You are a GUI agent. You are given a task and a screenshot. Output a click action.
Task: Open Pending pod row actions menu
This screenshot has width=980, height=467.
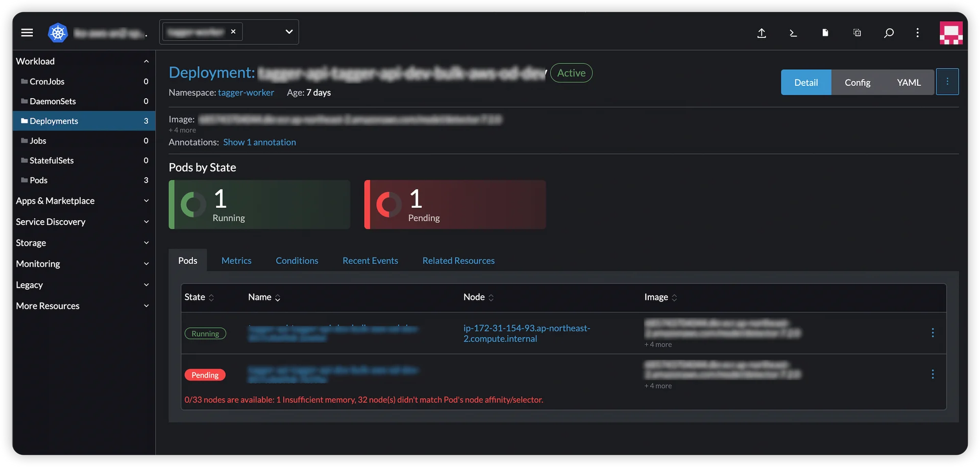pyautogui.click(x=933, y=374)
